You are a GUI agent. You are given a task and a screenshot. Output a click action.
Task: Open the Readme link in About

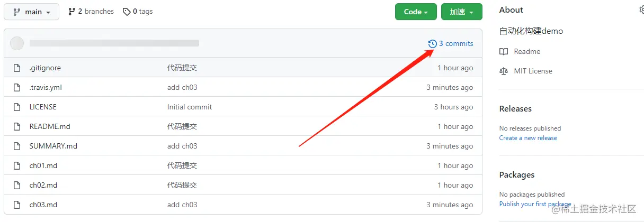(527, 51)
